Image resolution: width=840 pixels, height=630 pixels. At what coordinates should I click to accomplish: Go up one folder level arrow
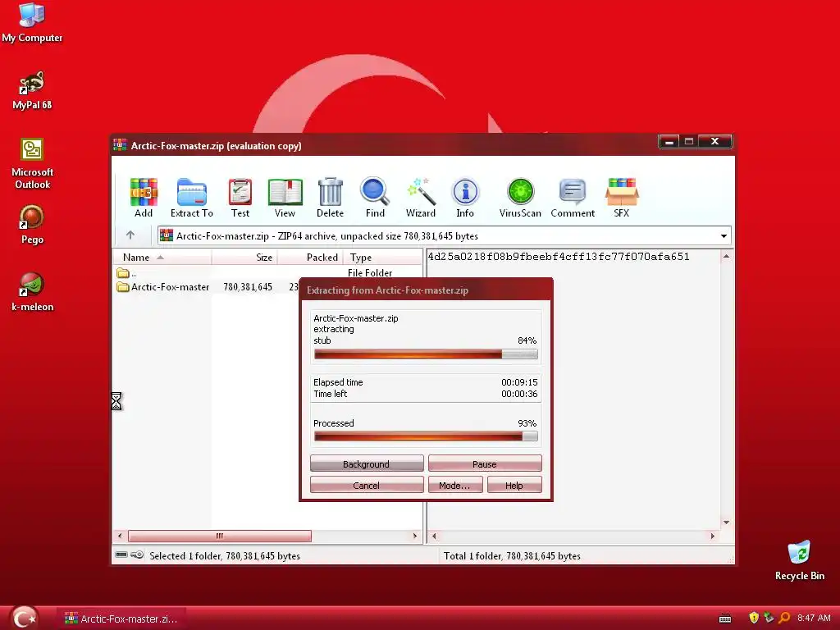coord(130,235)
